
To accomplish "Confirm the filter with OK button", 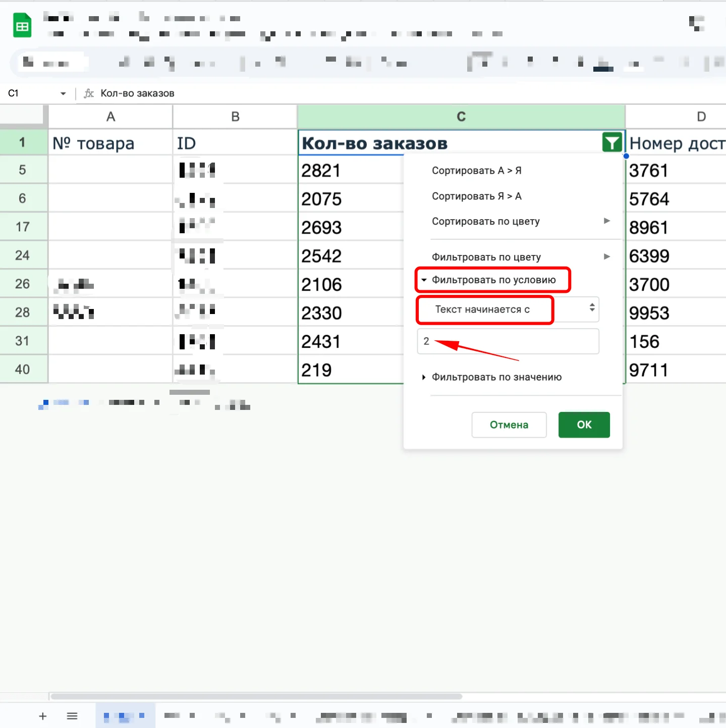I will [x=584, y=425].
